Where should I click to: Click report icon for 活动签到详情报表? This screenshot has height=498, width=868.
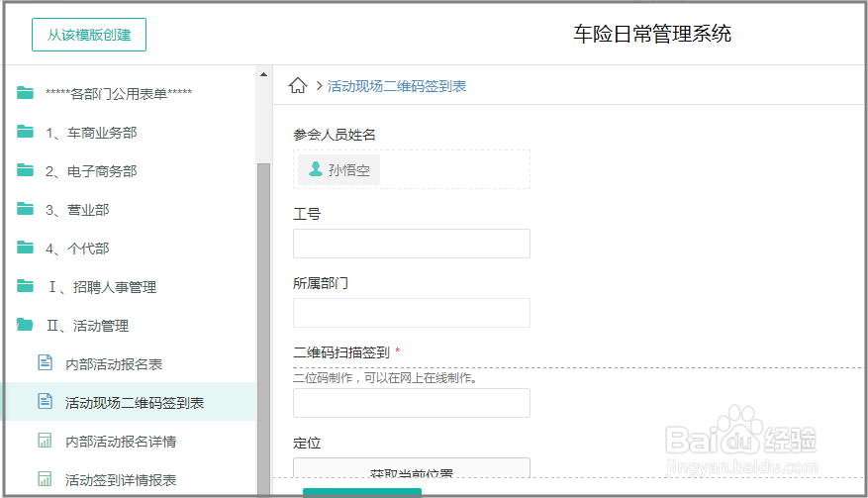[45, 479]
